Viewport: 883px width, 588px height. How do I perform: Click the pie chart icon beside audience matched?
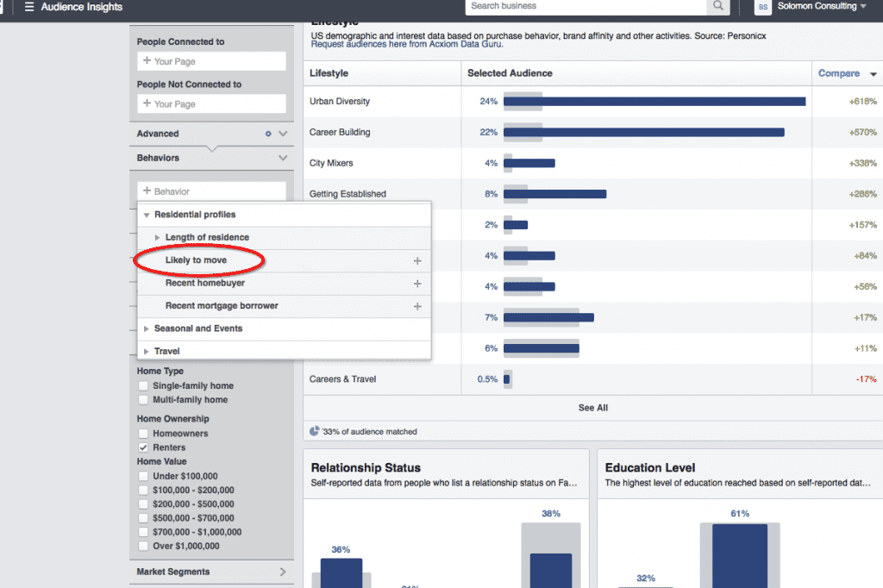click(x=314, y=431)
